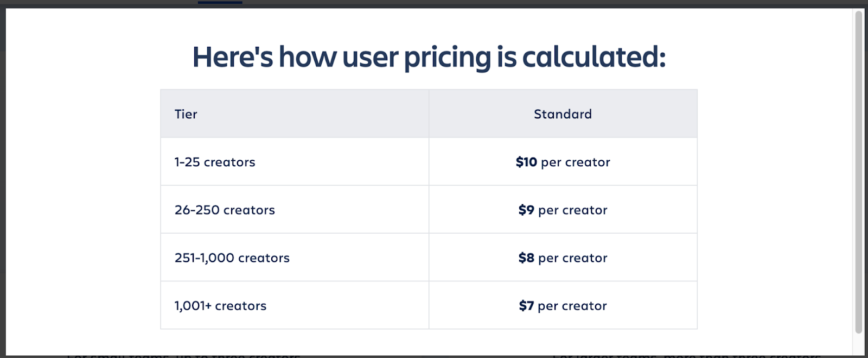Click the 1-25 creators tier cell
This screenshot has width=868, height=358.
pyautogui.click(x=215, y=162)
